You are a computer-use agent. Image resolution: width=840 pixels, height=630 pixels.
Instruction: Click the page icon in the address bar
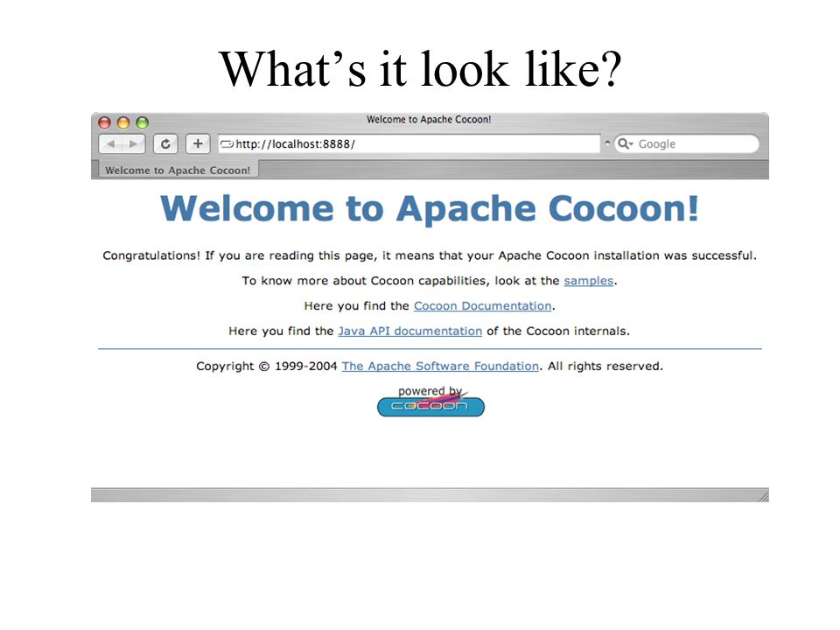pyautogui.click(x=227, y=144)
